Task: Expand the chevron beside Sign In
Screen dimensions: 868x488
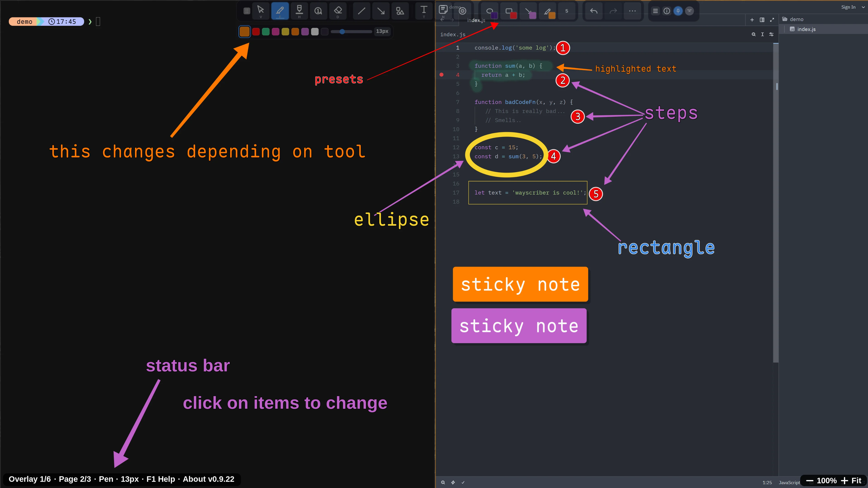Action: 863,7
